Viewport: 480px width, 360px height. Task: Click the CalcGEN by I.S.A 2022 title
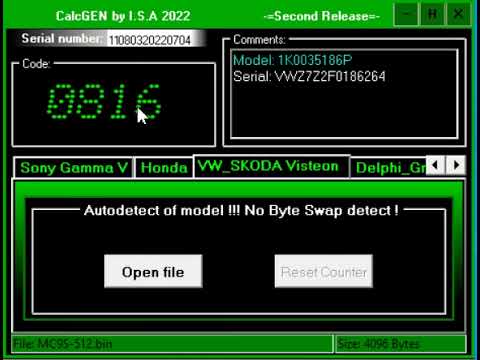[x=123, y=16]
